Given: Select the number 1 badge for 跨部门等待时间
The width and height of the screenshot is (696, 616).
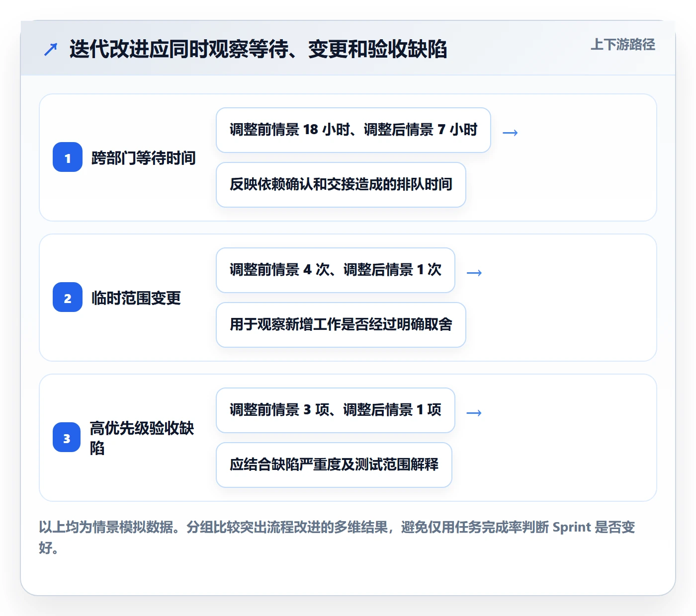Looking at the screenshot, I should pyautogui.click(x=68, y=157).
